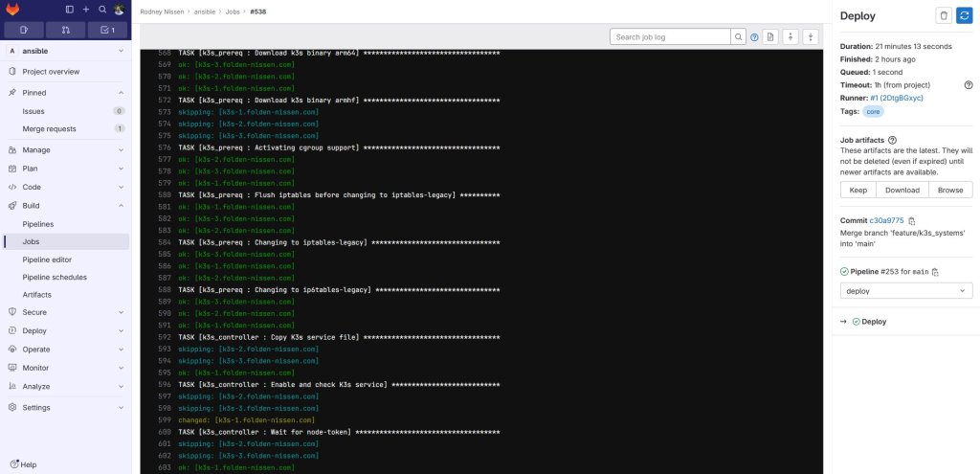The width and height of the screenshot is (980, 474).
Task: Open the commit c30a9775 link
Action: pyautogui.click(x=886, y=221)
